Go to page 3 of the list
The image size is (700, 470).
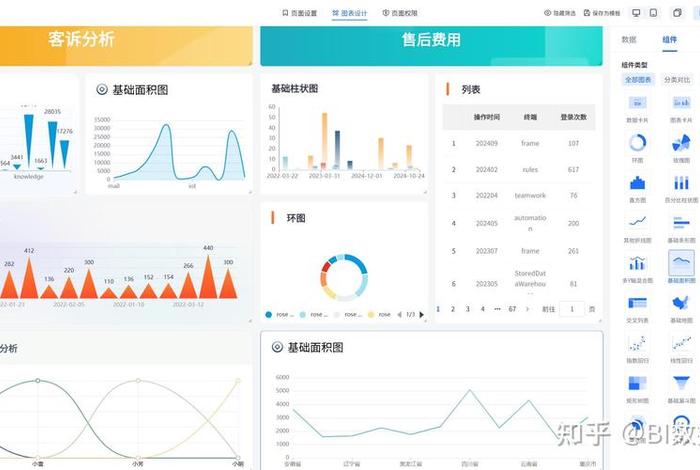467,309
